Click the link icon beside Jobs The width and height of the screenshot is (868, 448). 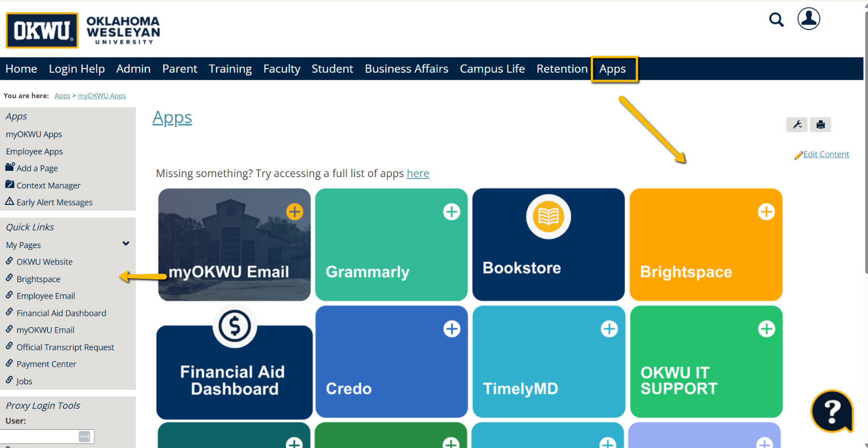click(x=10, y=380)
